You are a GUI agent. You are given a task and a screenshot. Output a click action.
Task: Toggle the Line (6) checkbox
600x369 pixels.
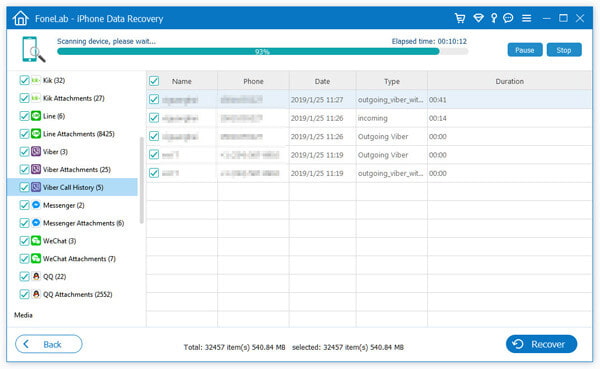(x=24, y=116)
